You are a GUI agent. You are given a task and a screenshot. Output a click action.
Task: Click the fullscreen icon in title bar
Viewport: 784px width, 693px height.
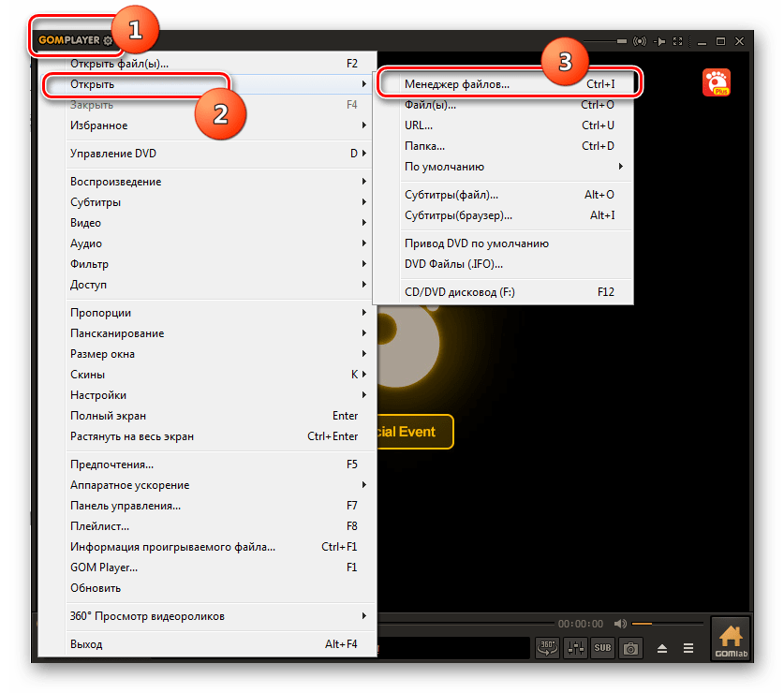tap(678, 41)
